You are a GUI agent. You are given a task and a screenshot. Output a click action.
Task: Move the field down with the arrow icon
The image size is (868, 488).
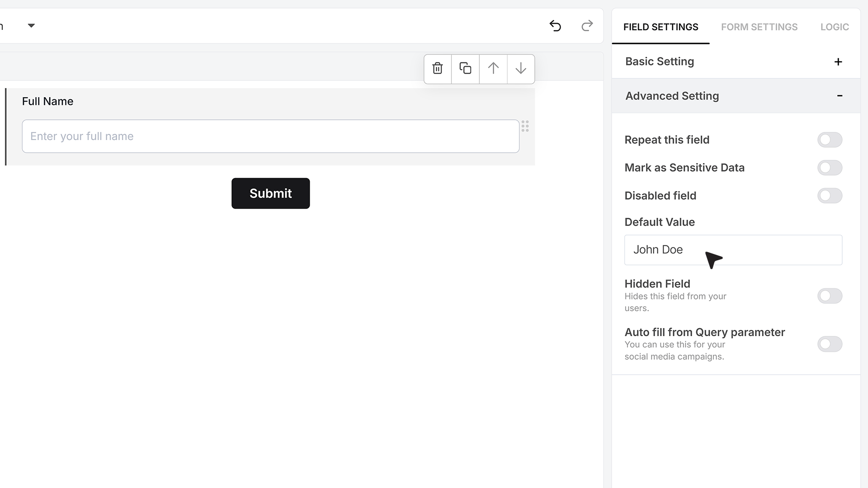coord(521,69)
